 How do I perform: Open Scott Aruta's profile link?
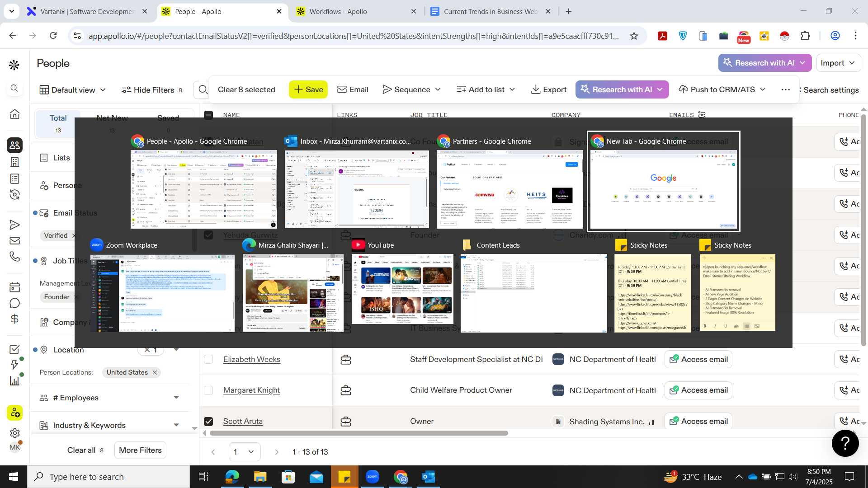[x=243, y=421]
